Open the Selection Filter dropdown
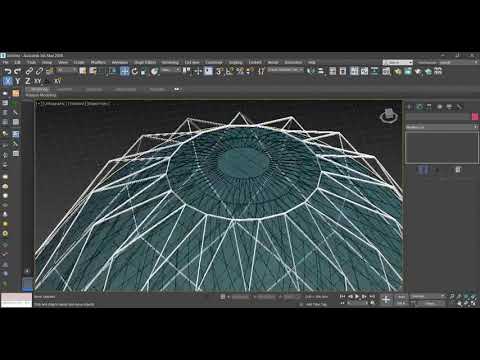 tap(68, 70)
